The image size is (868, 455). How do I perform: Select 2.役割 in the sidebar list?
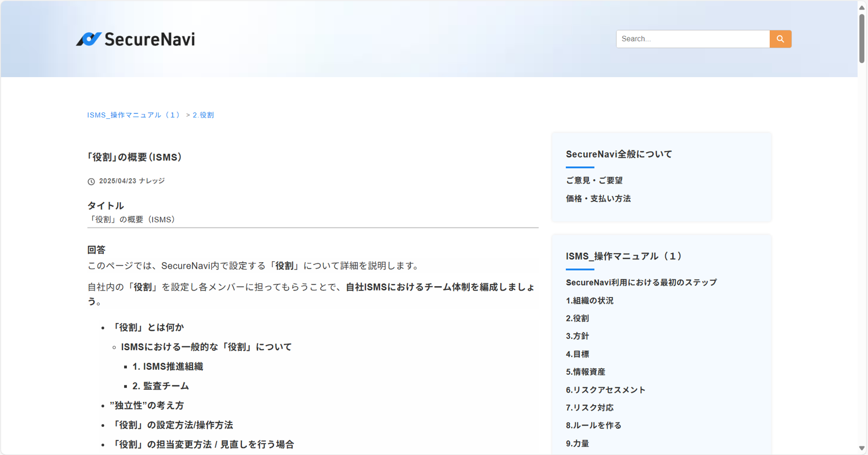tap(577, 318)
